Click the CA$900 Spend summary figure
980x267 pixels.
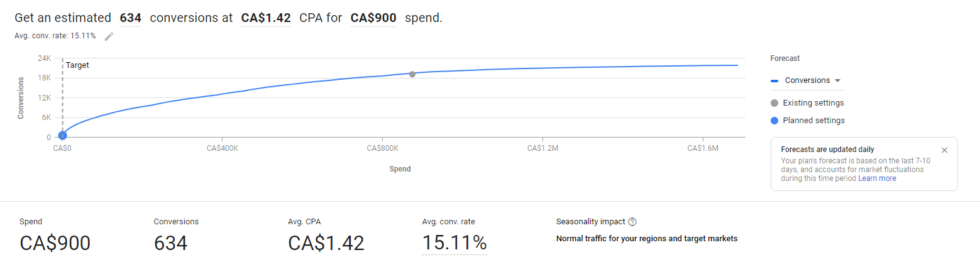55,243
